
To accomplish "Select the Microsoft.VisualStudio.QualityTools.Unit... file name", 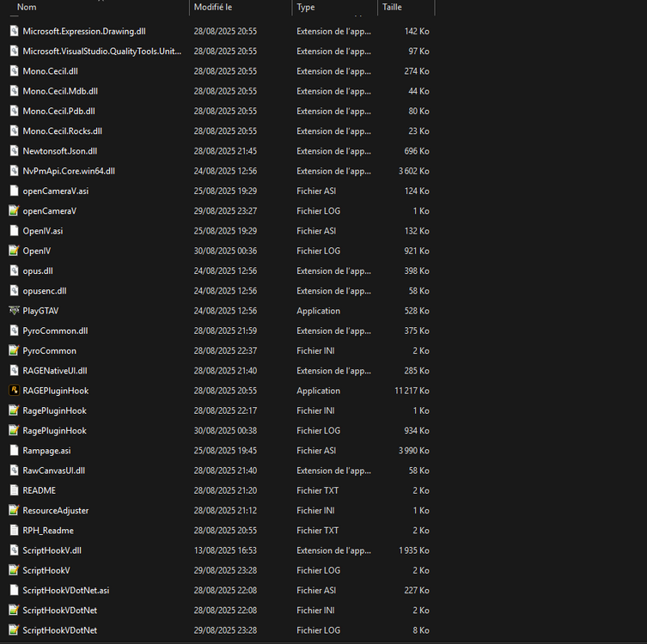I will tap(102, 52).
